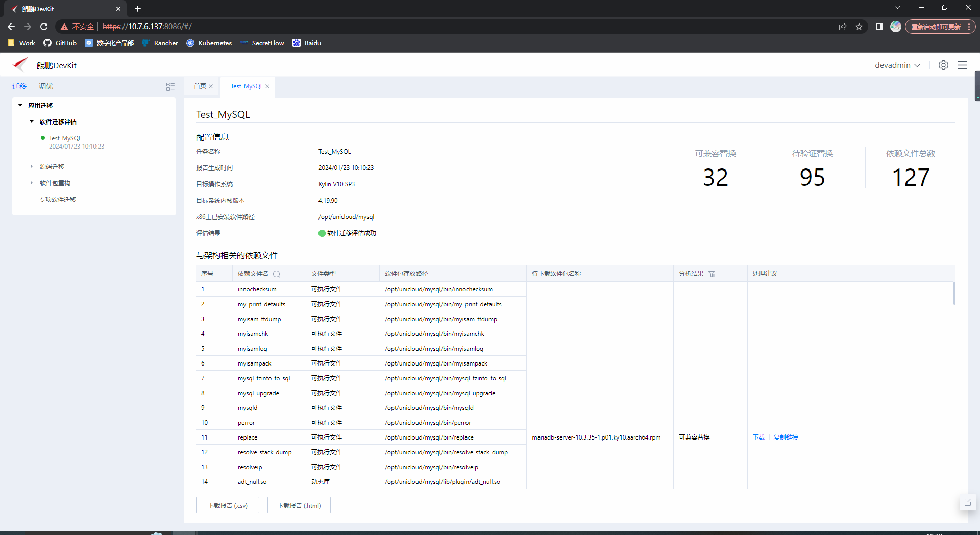Search by 依赖文件名 column magnifier icon

(277, 274)
